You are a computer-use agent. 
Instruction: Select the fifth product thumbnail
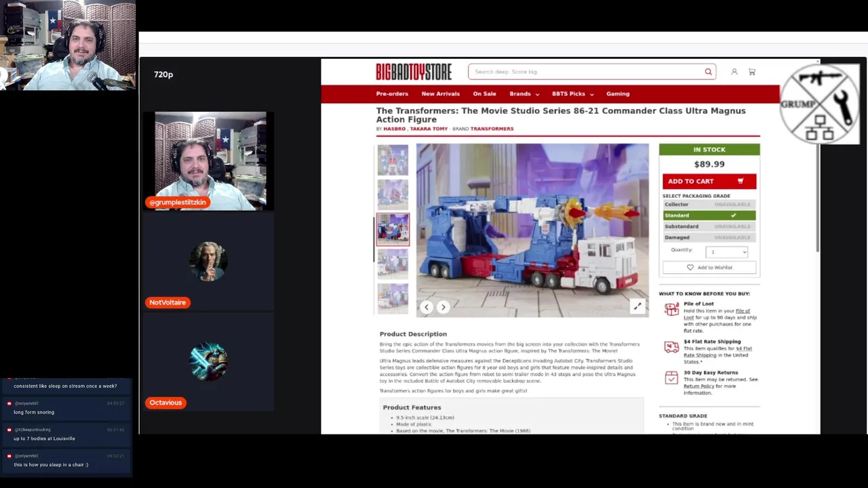(393, 298)
